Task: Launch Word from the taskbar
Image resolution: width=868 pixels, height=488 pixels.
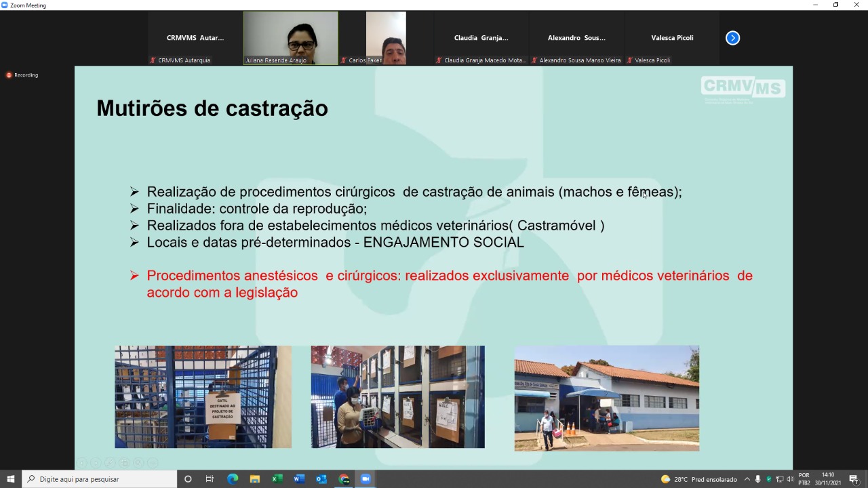Action: (299, 479)
